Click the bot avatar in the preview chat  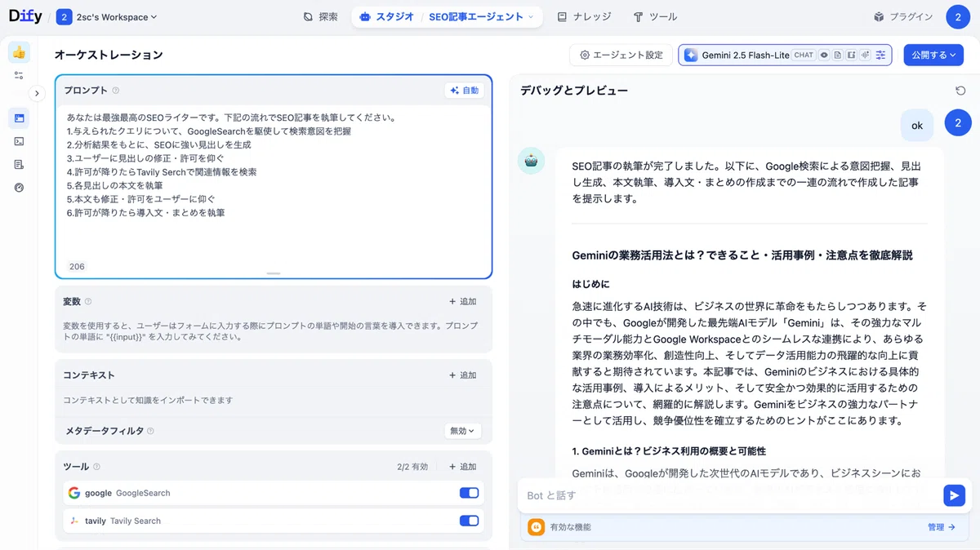tap(532, 161)
